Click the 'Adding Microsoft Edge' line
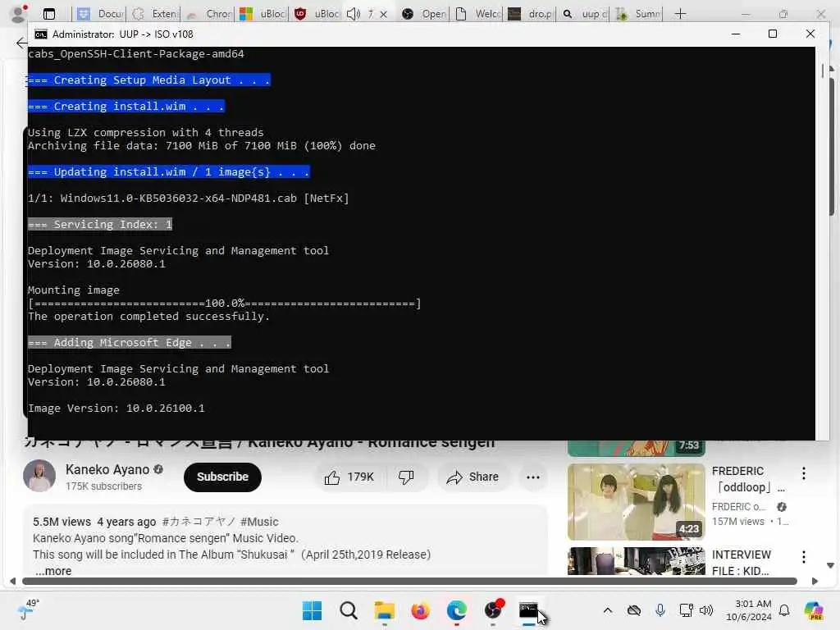The image size is (840, 630). pos(129,342)
